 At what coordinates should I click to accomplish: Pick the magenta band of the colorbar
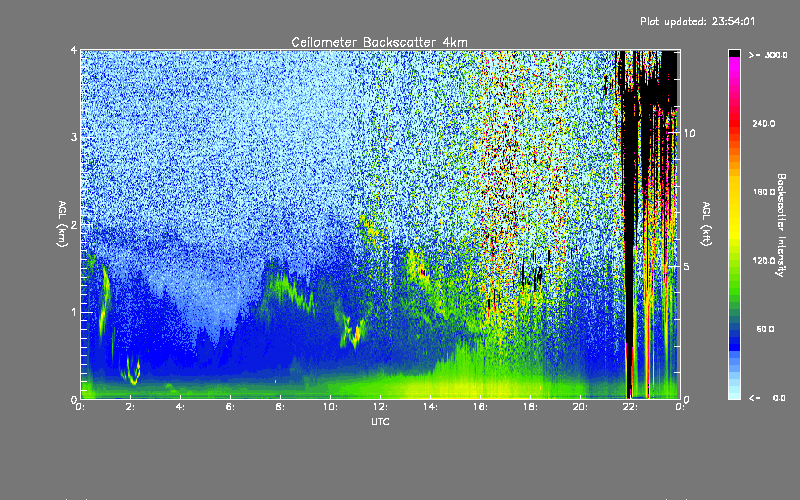[734, 66]
